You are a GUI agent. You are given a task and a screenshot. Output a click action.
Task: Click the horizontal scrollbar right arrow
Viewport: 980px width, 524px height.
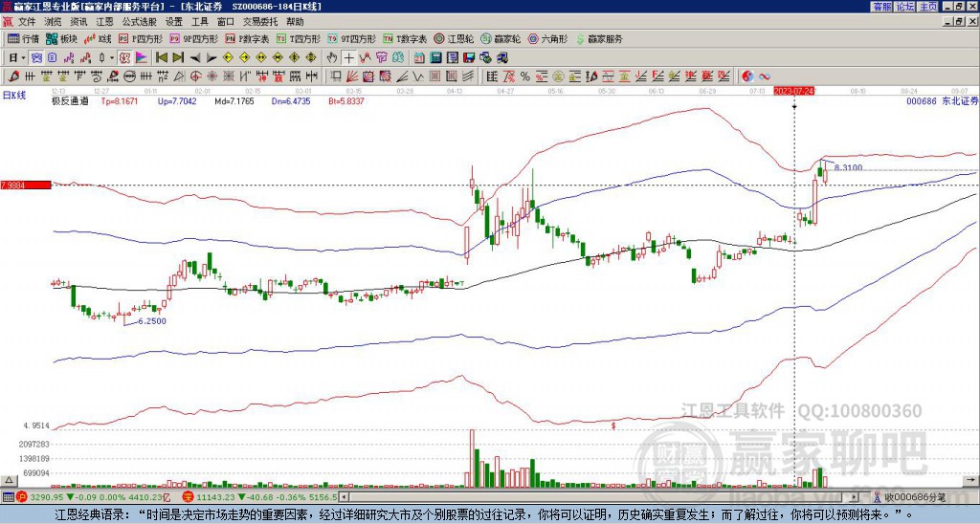[x=855, y=497]
